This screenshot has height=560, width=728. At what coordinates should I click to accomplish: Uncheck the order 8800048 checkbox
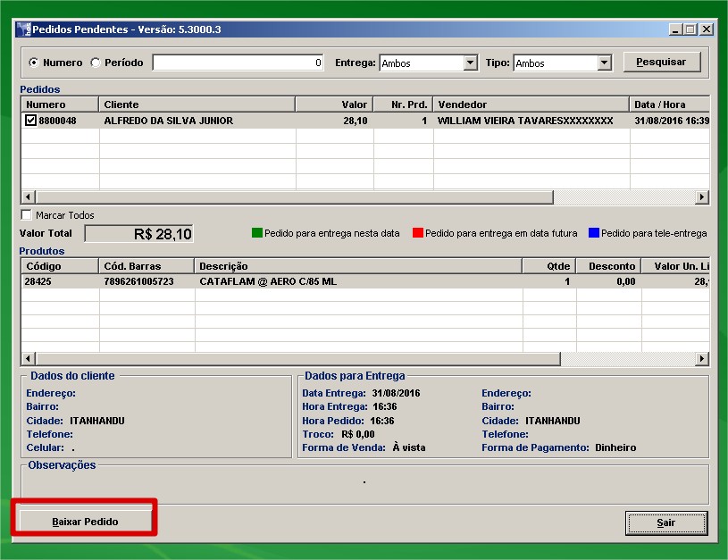click(x=30, y=121)
